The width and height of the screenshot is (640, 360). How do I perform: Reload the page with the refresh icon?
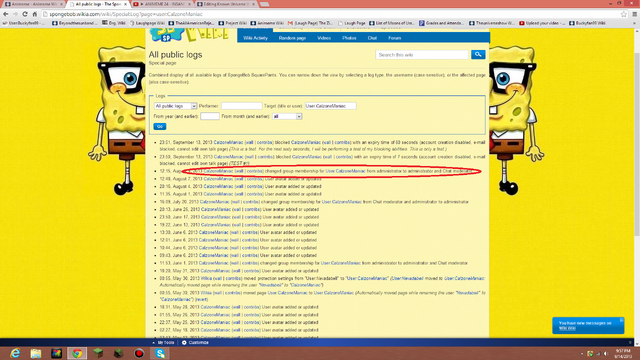pyautogui.click(x=25, y=14)
